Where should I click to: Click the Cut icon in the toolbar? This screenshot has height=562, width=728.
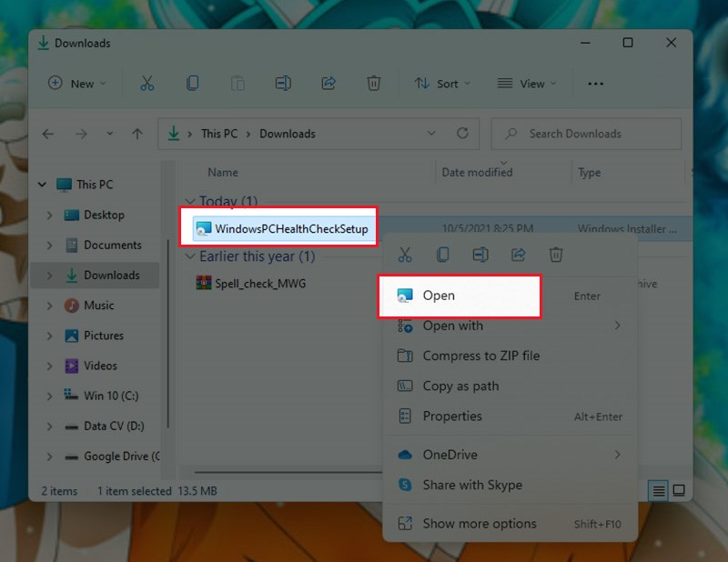[x=147, y=84]
